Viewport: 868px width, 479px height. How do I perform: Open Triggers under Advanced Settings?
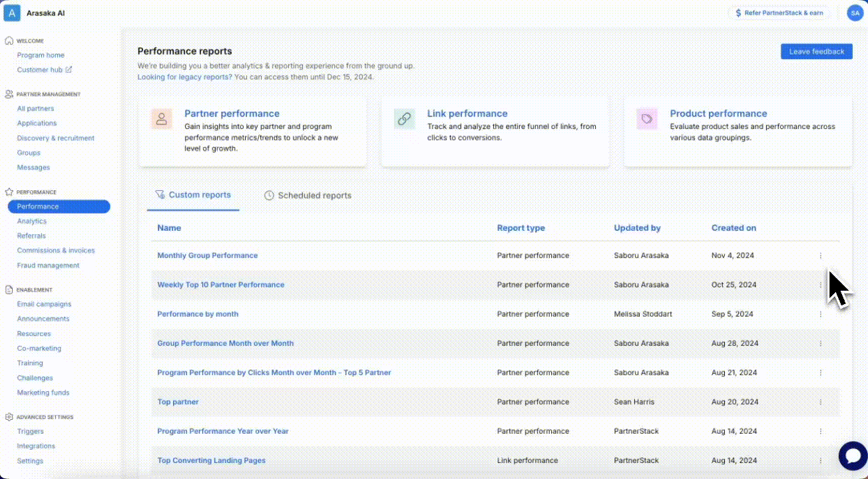pos(30,431)
